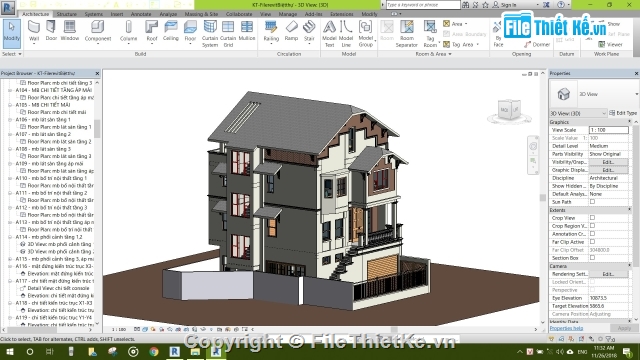Select the Column tool
Image resolution: width=640 pixels, height=360 pixels.
click(x=129, y=32)
